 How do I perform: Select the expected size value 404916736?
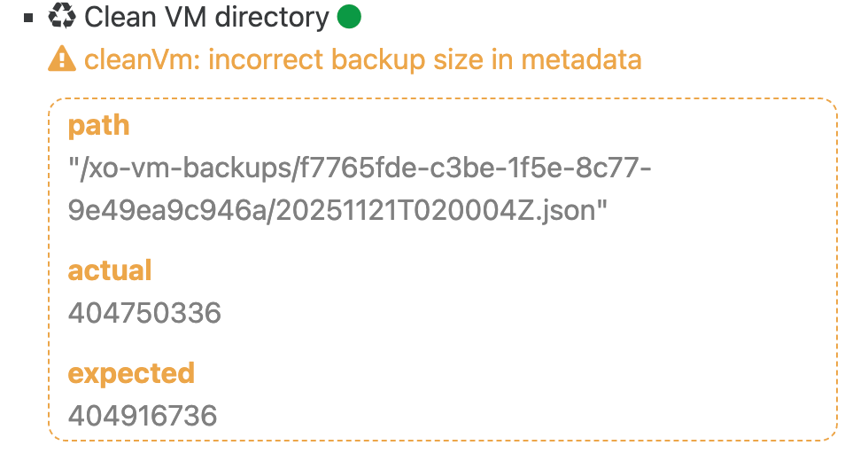143,416
